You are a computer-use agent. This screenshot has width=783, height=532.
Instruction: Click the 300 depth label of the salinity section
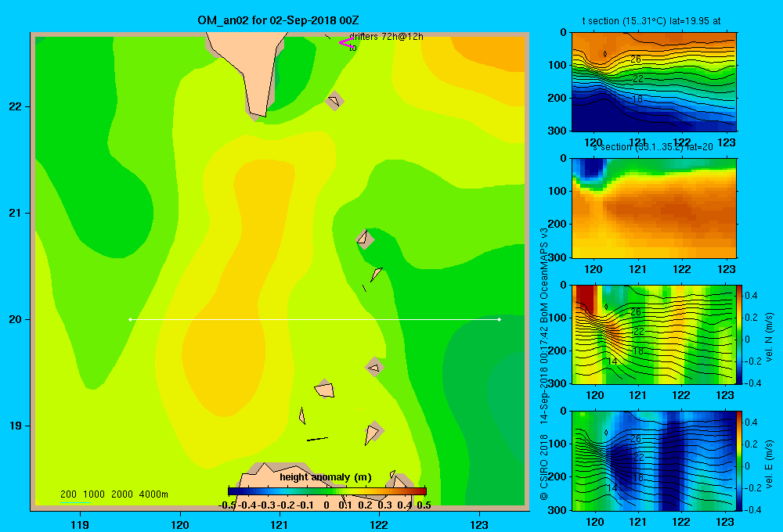[x=557, y=257]
